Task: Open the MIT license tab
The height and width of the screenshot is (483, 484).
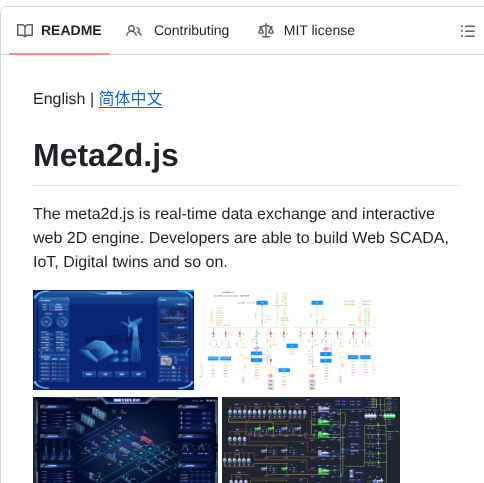Action: 306,31
